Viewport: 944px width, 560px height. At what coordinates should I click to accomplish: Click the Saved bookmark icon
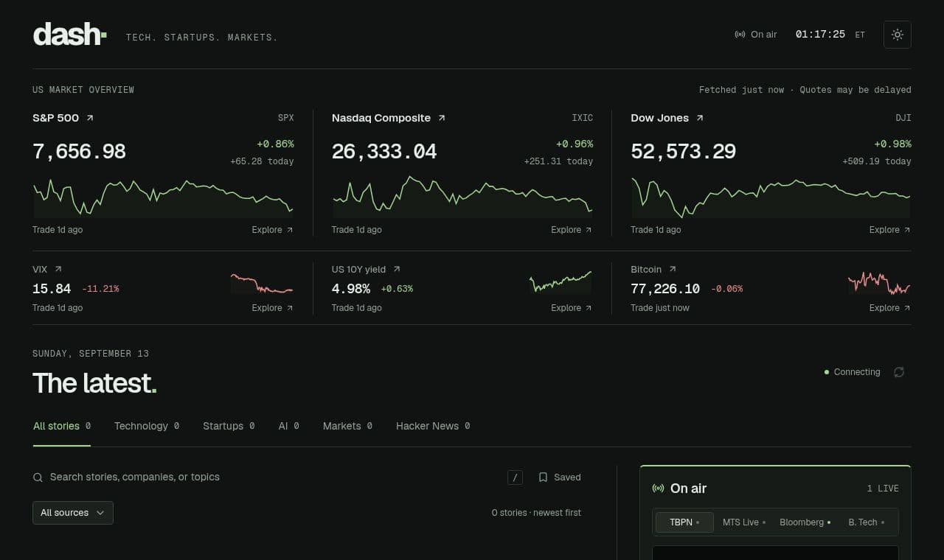543,477
